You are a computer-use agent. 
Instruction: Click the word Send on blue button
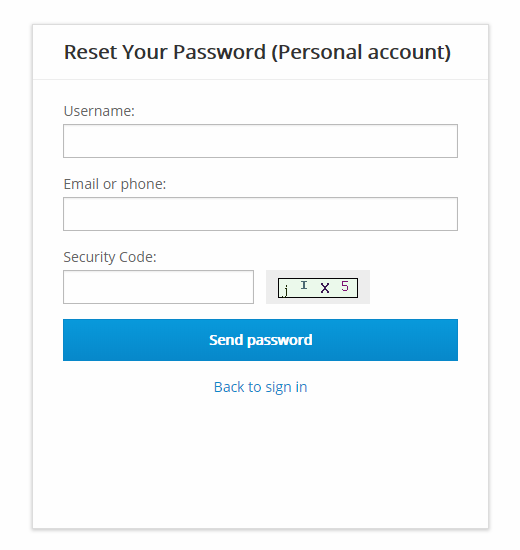[x=226, y=340]
